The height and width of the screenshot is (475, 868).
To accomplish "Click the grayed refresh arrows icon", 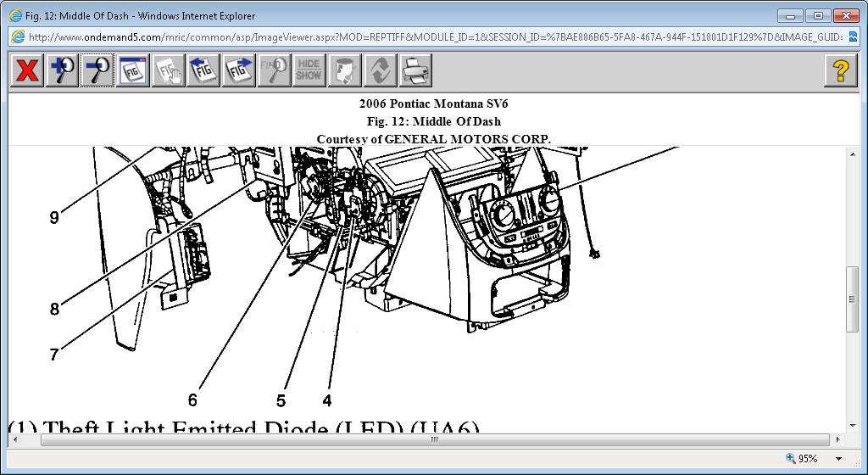I will coord(380,70).
